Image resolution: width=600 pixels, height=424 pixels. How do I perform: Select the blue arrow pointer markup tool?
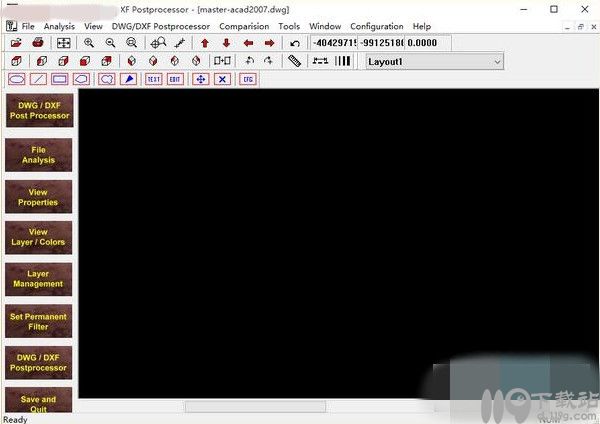pos(129,79)
